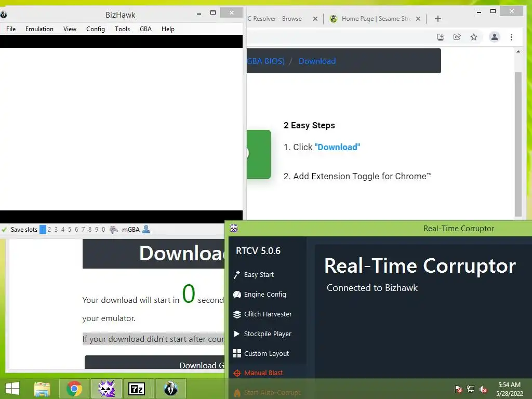Click the Download G button in lower browser
This screenshot has width=532, height=399.
155,362
